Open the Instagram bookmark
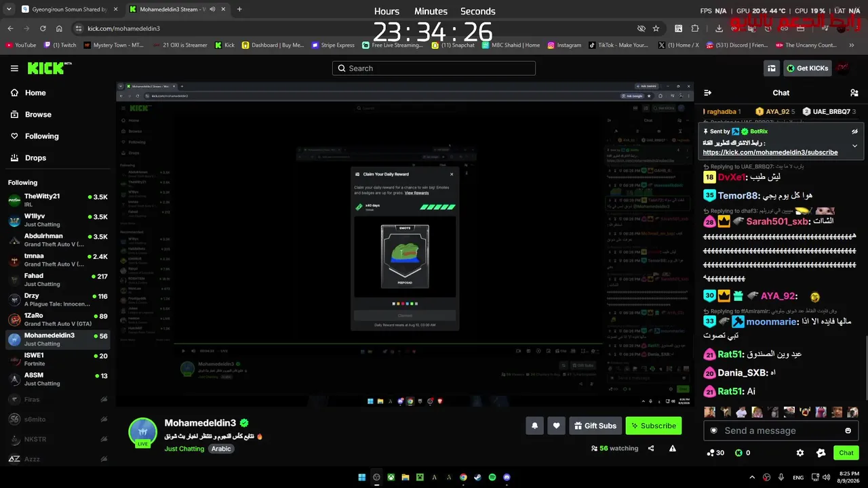868x488 pixels. point(564,45)
